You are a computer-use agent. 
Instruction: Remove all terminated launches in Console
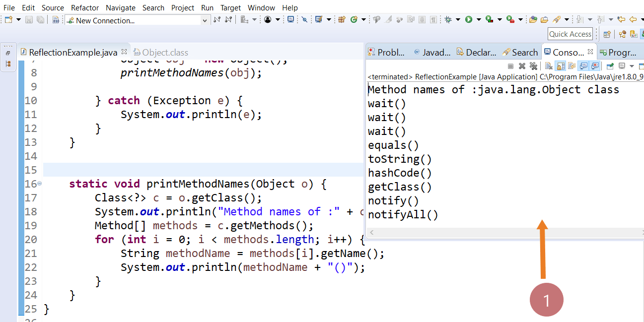point(533,65)
